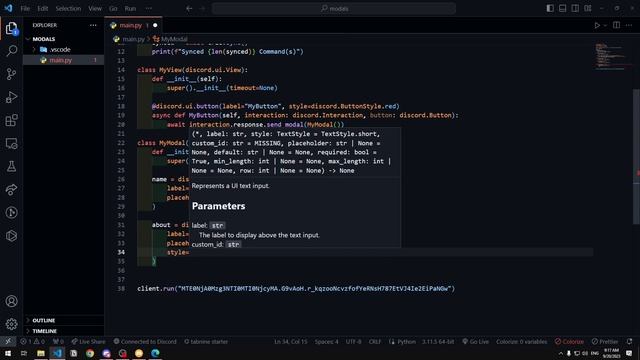Open the Windows Start menu
This screenshot has width=640, height=360.
coord(8,353)
